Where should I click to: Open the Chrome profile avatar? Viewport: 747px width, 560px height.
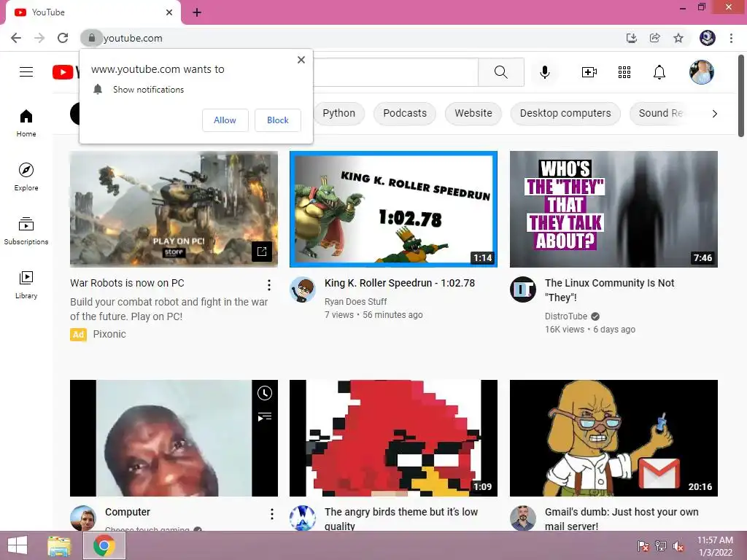[708, 38]
